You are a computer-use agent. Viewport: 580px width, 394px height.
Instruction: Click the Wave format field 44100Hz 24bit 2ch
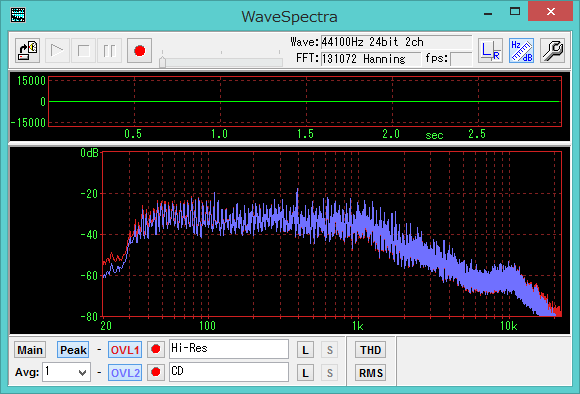coord(396,42)
